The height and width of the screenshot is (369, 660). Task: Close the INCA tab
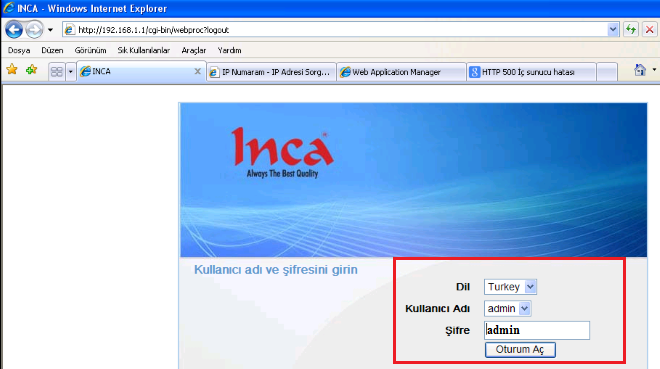[197, 72]
